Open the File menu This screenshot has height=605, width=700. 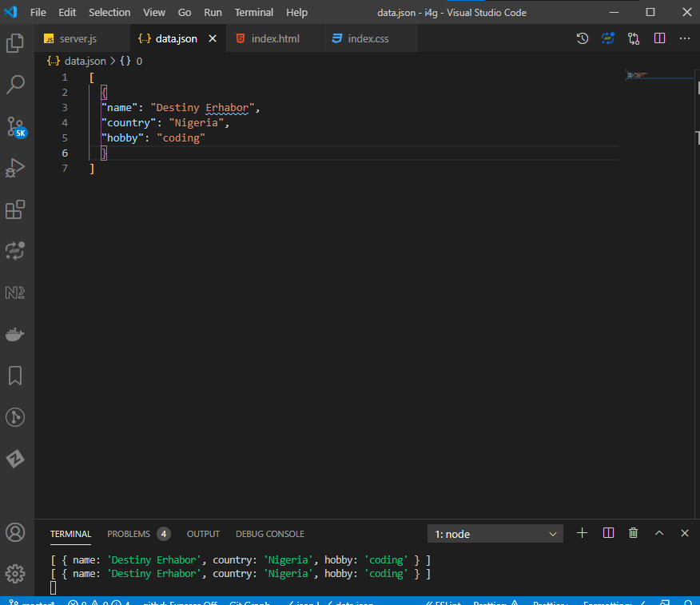pyautogui.click(x=38, y=13)
